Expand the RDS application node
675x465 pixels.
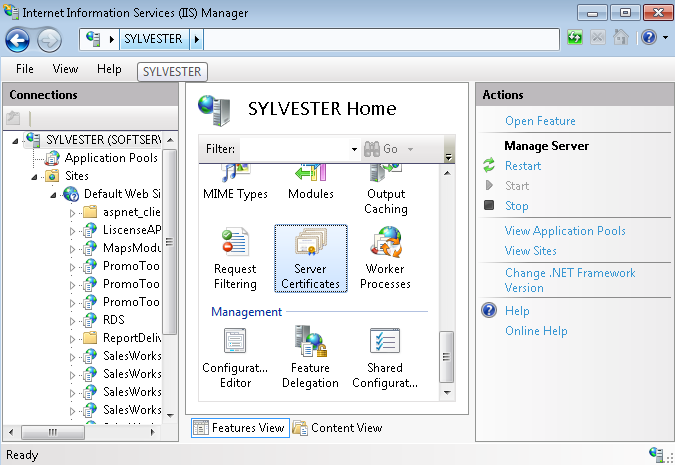point(72,321)
